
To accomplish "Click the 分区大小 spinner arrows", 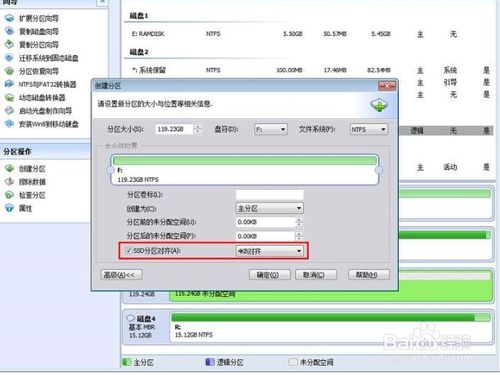I will click(x=197, y=129).
